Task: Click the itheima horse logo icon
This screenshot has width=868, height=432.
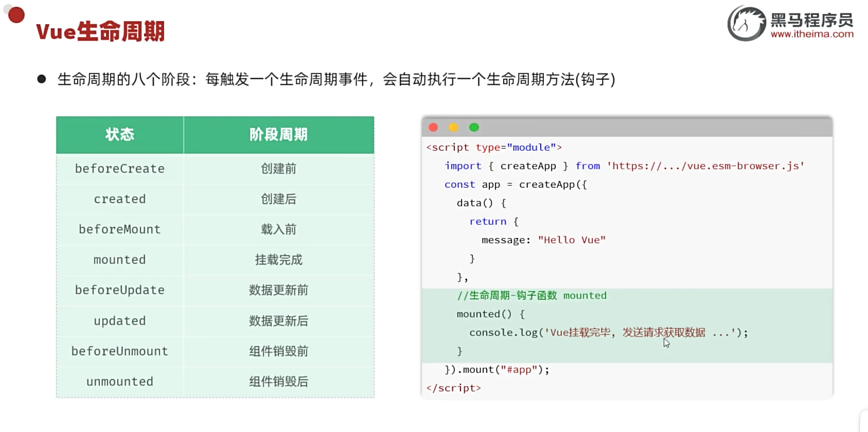Action: click(747, 24)
